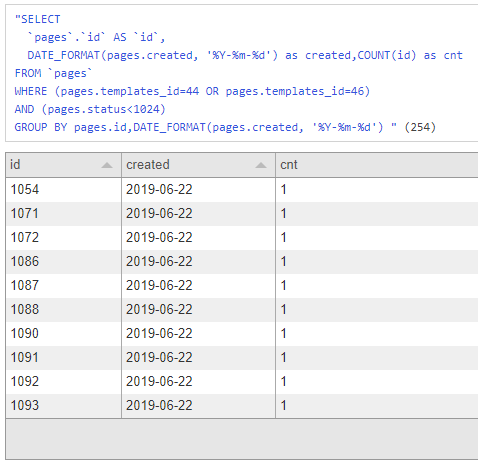Select the row with id 1072

coord(242,238)
